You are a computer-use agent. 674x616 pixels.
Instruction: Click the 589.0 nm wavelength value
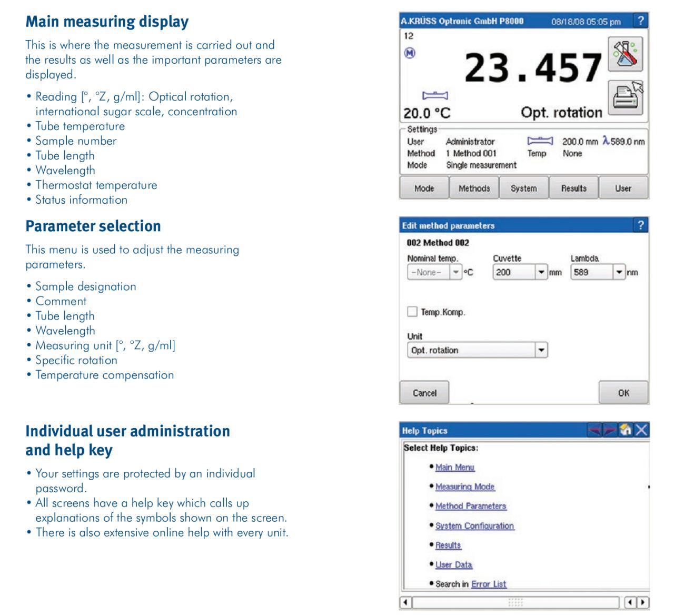click(x=628, y=142)
